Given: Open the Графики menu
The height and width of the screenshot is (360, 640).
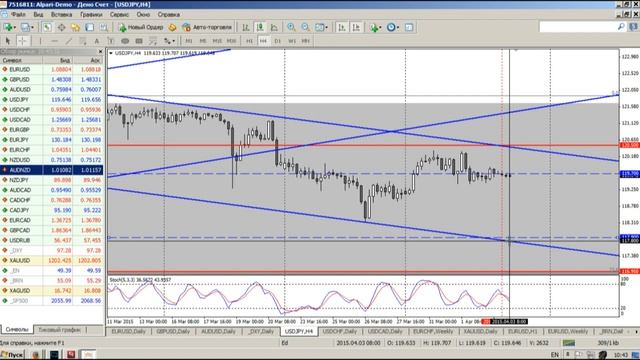Looking at the screenshot, I should 91,14.
